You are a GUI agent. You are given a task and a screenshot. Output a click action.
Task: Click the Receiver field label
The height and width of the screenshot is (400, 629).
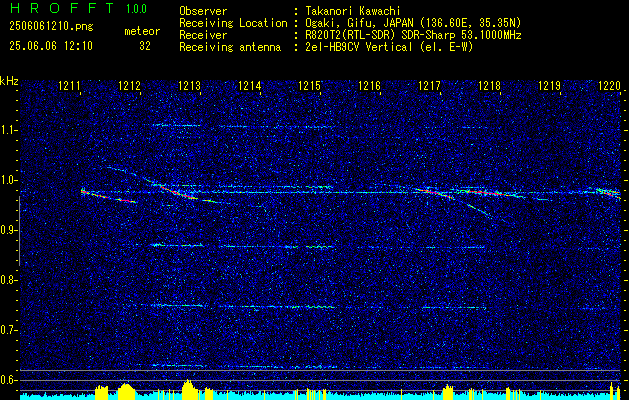(x=203, y=35)
